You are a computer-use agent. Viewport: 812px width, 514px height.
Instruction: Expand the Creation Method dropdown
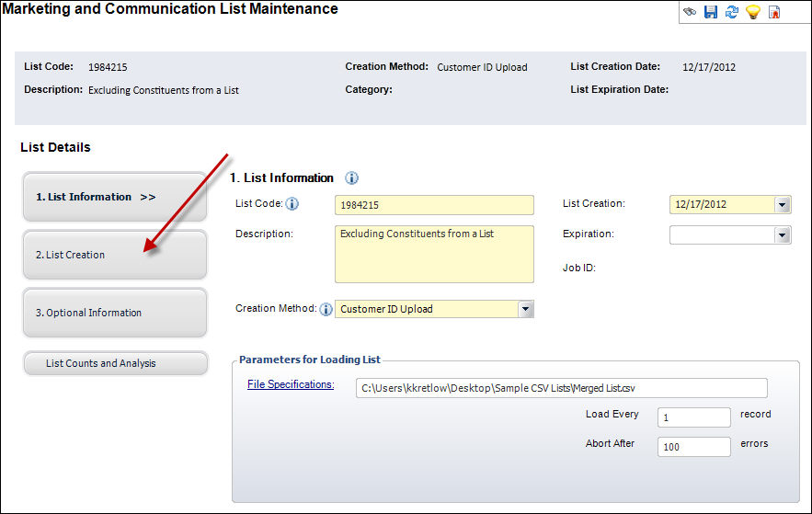pos(526,309)
